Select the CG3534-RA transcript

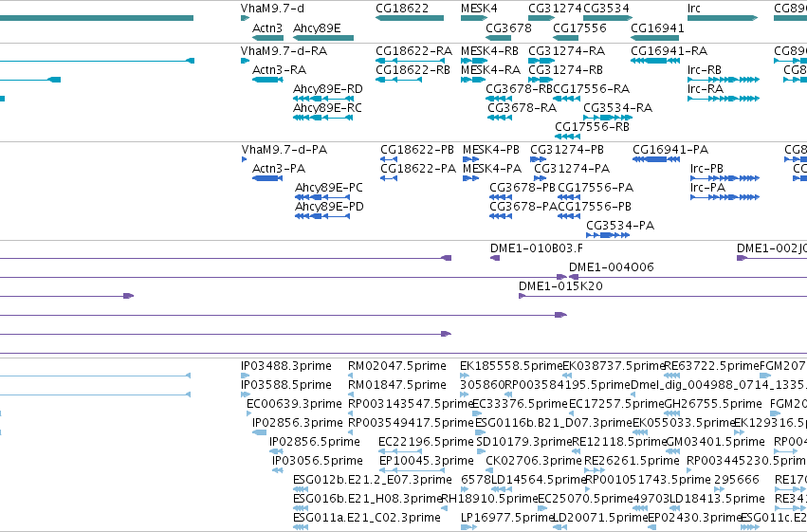pos(608,118)
